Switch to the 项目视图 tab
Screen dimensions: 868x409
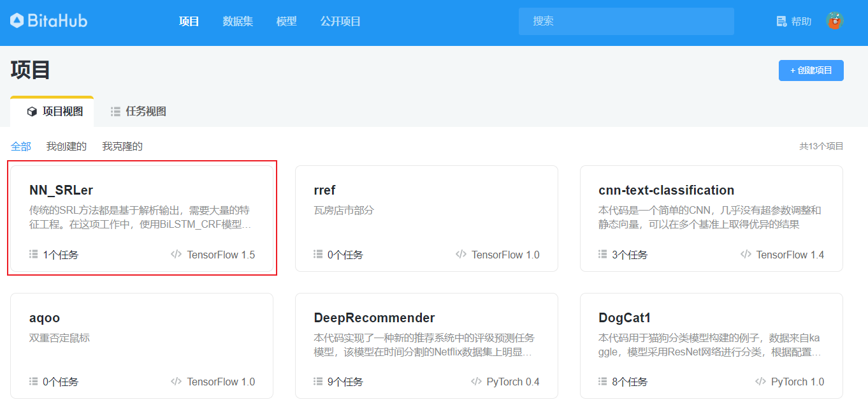[x=52, y=112]
